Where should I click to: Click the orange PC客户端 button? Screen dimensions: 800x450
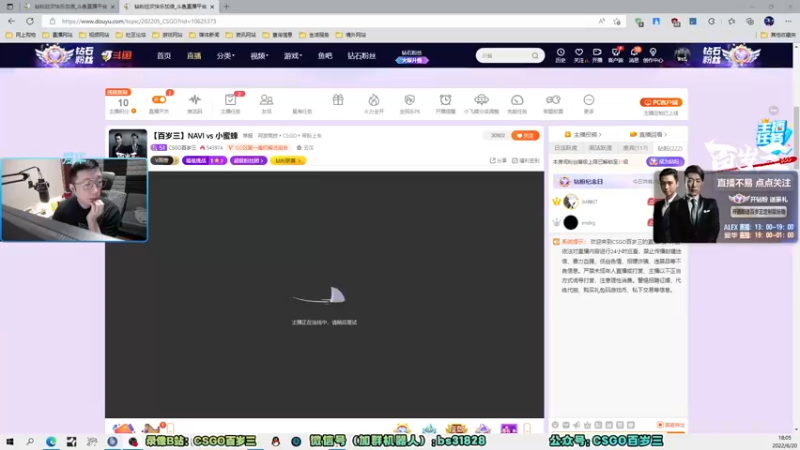coord(661,103)
